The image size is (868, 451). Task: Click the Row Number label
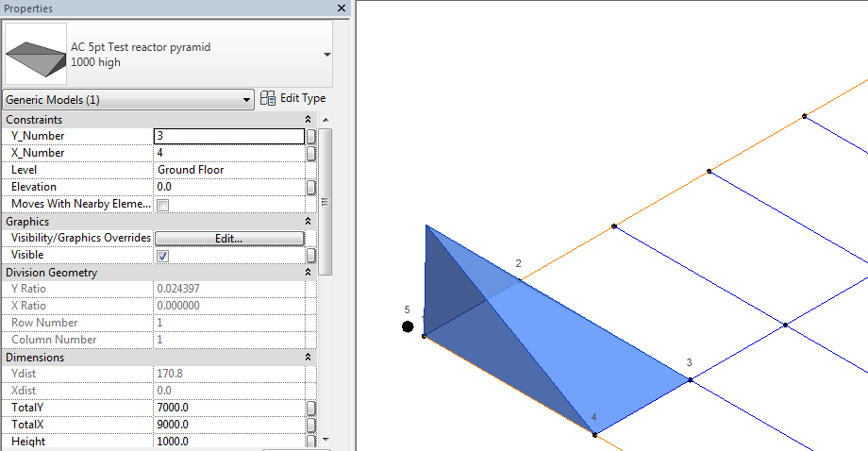[44, 323]
